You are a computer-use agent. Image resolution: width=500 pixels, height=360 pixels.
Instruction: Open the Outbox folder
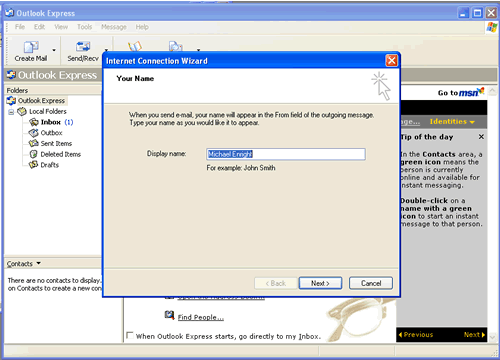click(51, 133)
